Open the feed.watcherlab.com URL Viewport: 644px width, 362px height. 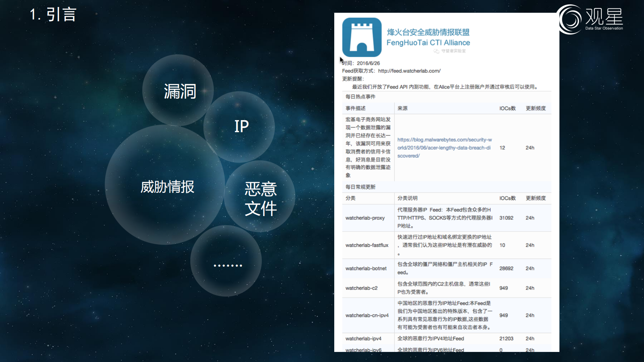[x=409, y=71]
